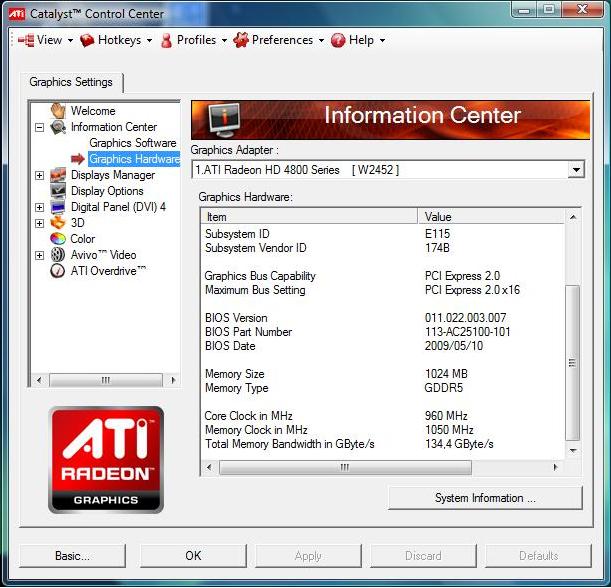Screen dimensions: 611x588
Task: Open the Graphics Adapter dropdown list
Action: [x=576, y=170]
